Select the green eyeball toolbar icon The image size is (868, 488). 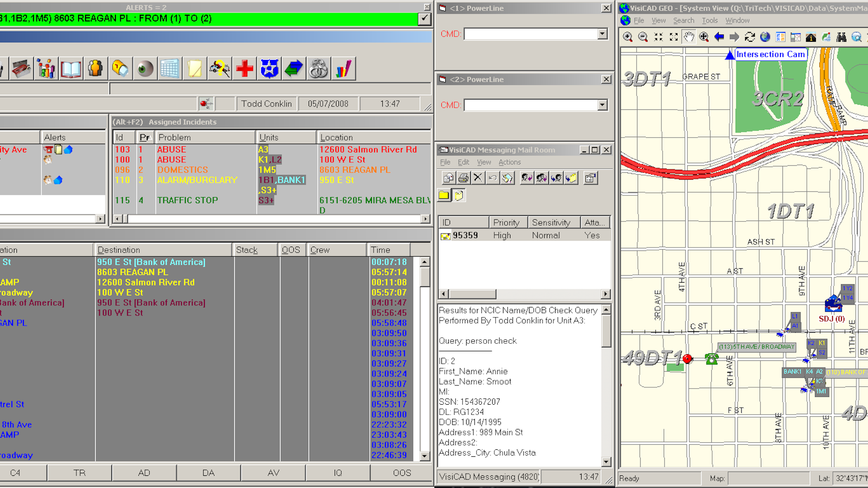145,69
